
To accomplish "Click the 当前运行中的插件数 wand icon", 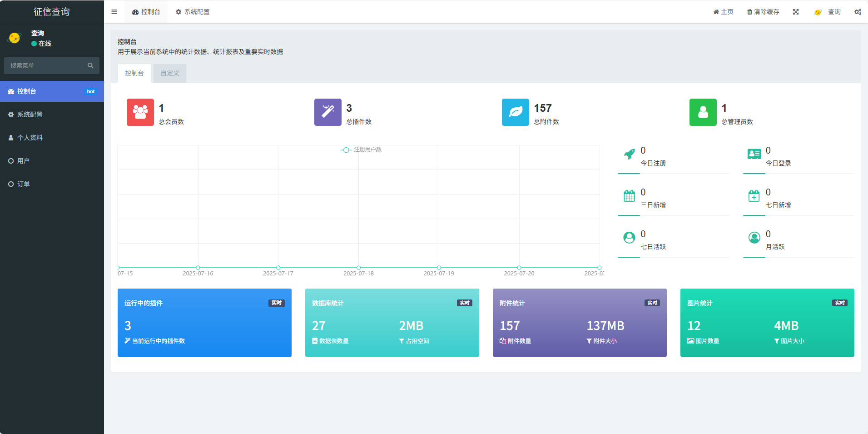I will pyautogui.click(x=127, y=341).
